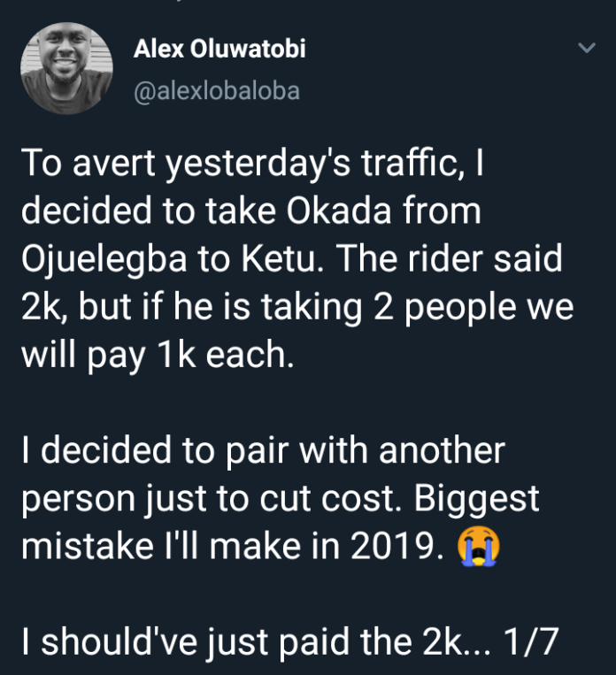Visit the @alexlobaloba handle link

coord(217,91)
